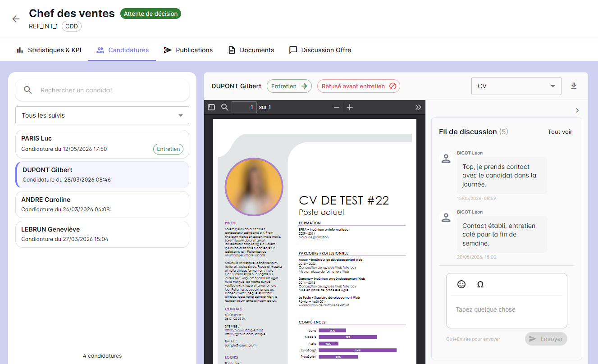The width and height of the screenshot is (598, 364).
Task: Go back using the left arrow
Action: pos(16,19)
